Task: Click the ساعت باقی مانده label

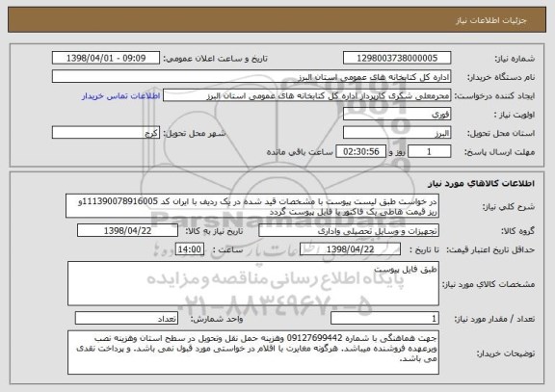Action: (300, 152)
